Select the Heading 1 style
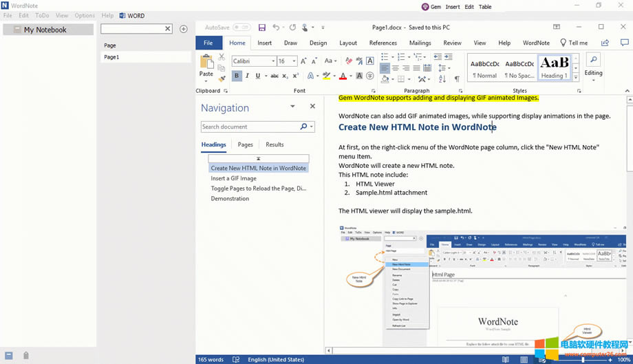The width and height of the screenshot is (633, 364). [554, 67]
